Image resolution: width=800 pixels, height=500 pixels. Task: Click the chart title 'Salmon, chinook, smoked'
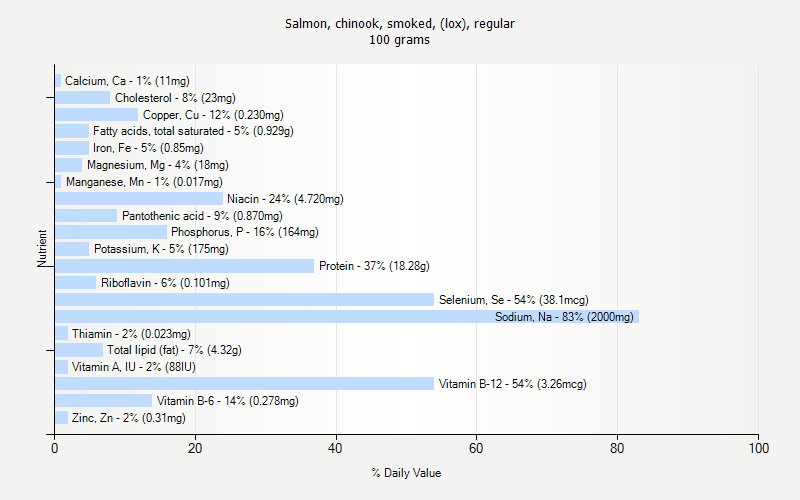click(x=400, y=23)
